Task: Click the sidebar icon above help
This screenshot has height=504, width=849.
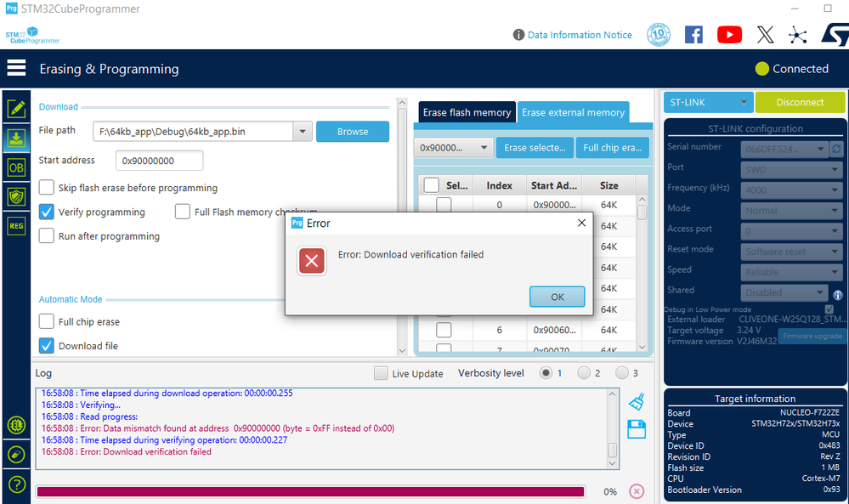Action: (x=16, y=455)
